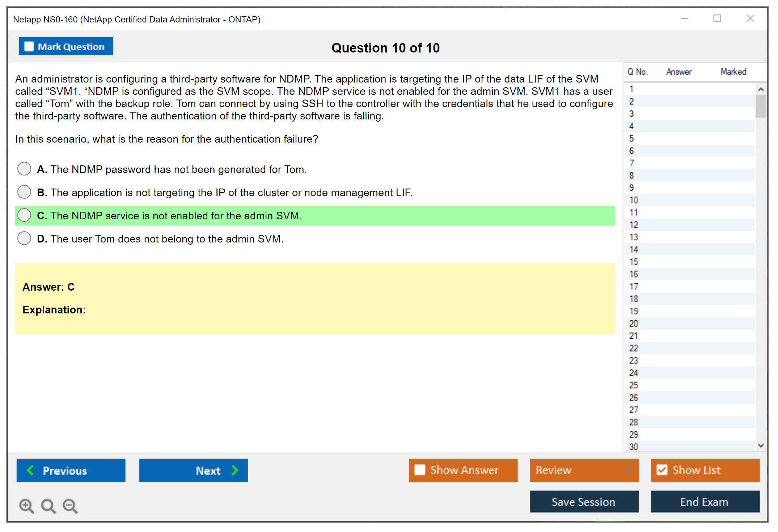Select option D about admin SVM

tap(24, 238)
